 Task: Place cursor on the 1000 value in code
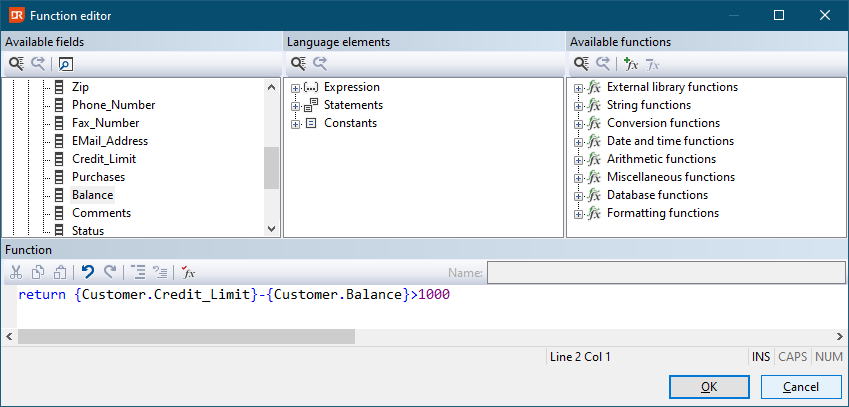click(434, 296)
